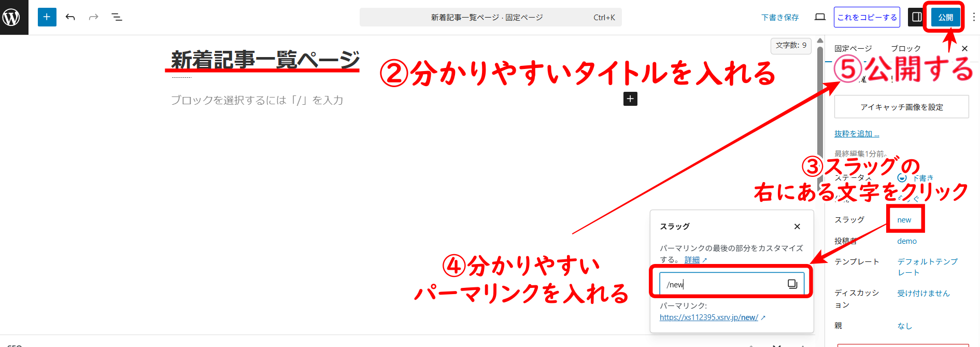Viewport: 980px width, 347px height.
Task: Open the block inserter plus button
Action: [x=47, y=17]
